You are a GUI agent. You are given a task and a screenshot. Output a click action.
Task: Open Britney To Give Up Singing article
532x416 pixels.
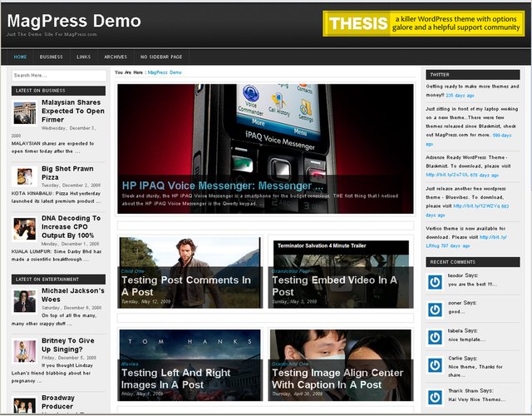click(x=68, y=344)
